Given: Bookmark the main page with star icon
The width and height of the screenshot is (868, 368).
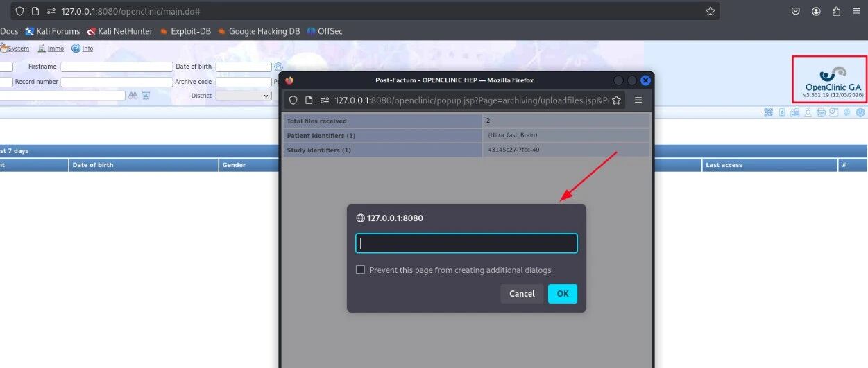Looking at the screenshot, I should click(x=710, y=11).
